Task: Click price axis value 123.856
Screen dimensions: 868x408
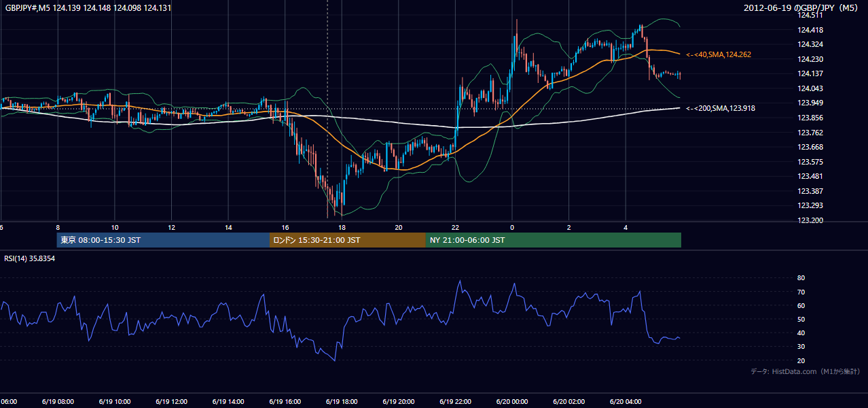Action: 810,118
